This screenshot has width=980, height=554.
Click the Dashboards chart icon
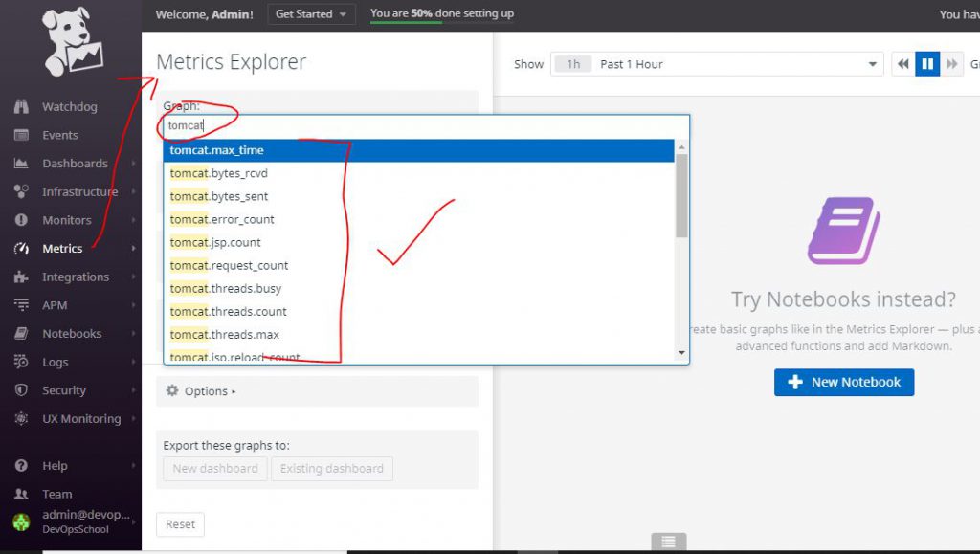(21, 164)
